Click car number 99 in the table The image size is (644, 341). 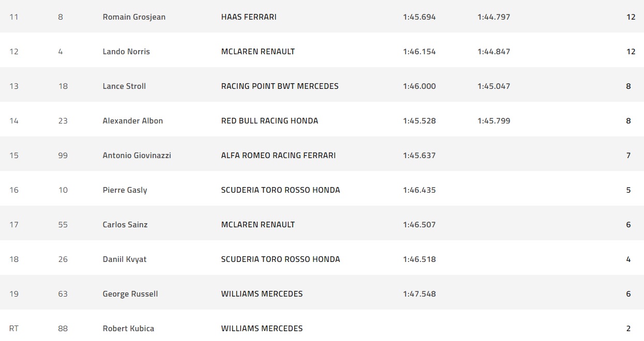click(63, 156)
